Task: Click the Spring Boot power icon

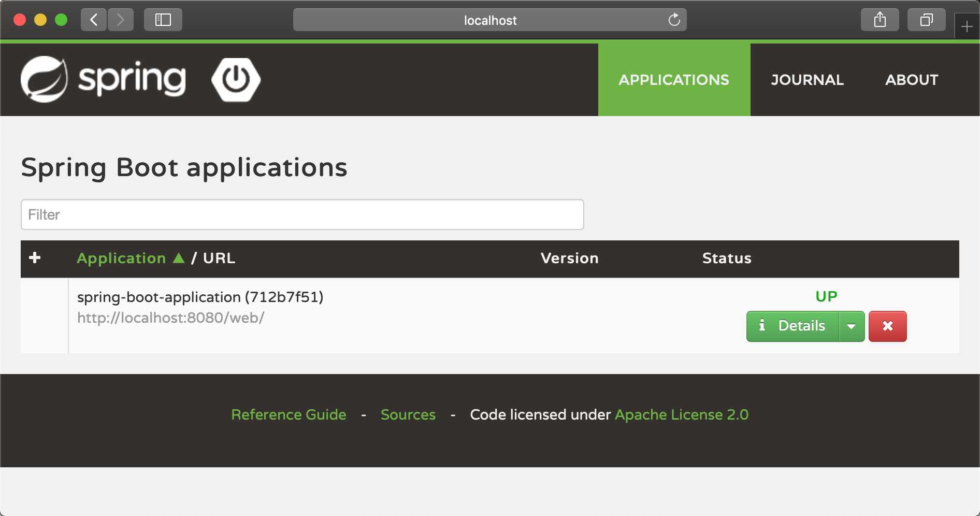Action: 236,79
